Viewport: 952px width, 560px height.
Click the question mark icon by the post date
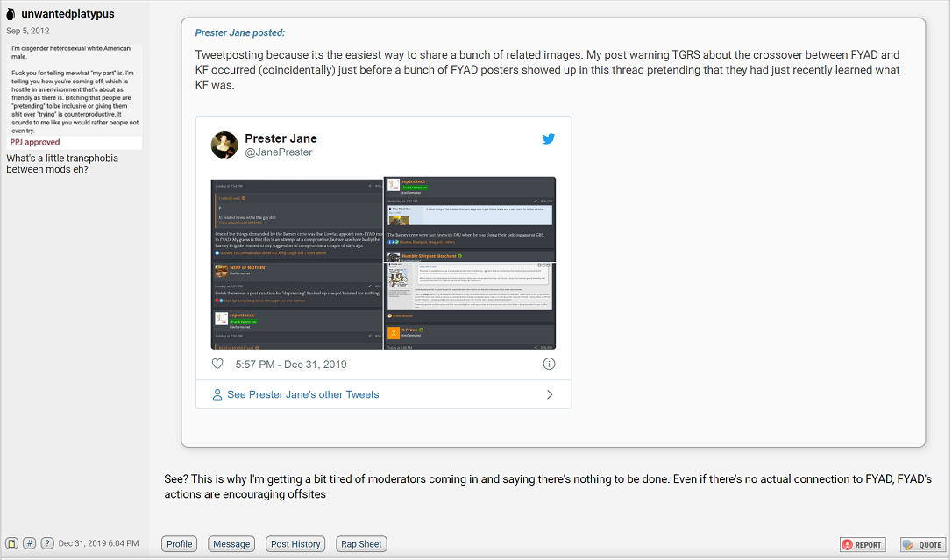point(47,543)
